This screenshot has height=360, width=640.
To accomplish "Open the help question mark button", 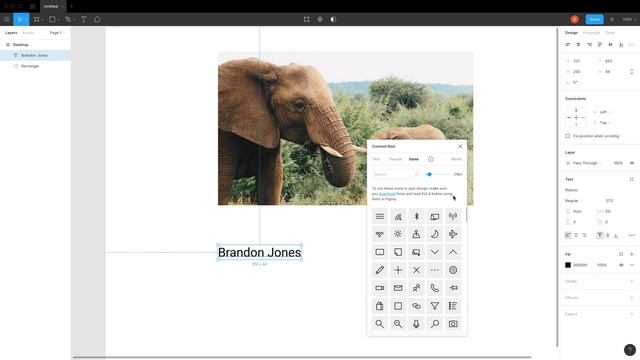I will (630, 350).
